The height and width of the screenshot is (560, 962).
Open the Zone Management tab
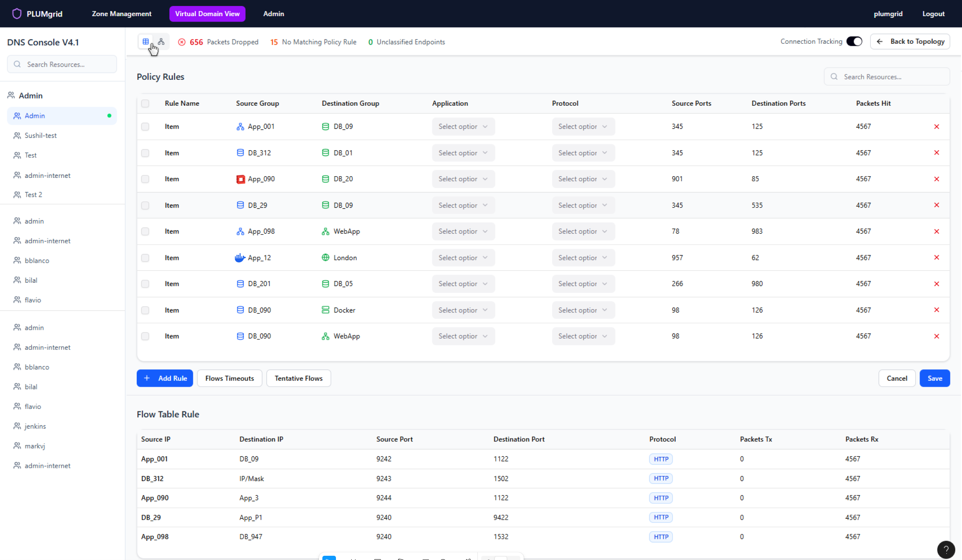(121, 14)
